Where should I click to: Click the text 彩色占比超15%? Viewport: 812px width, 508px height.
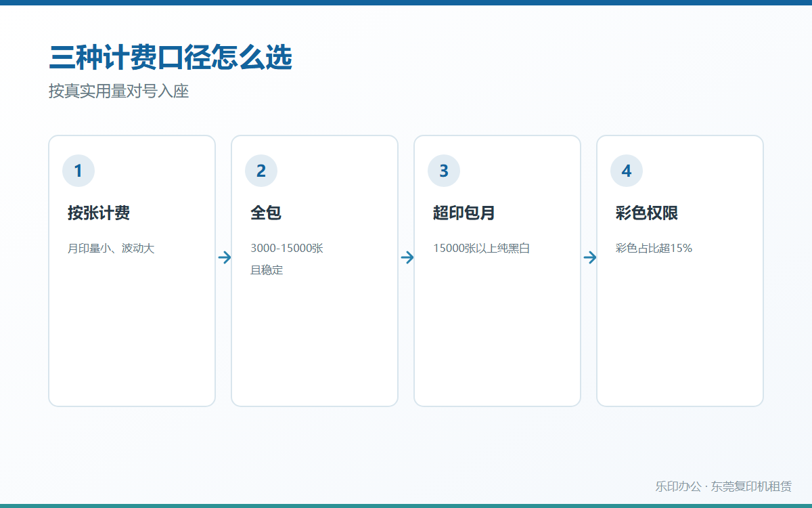click(654, 249)
